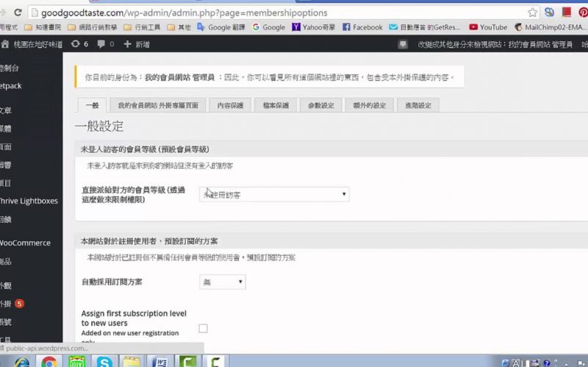
Task: Open Thrive Lightboxes in the sidebar
Action: point(28,200)
